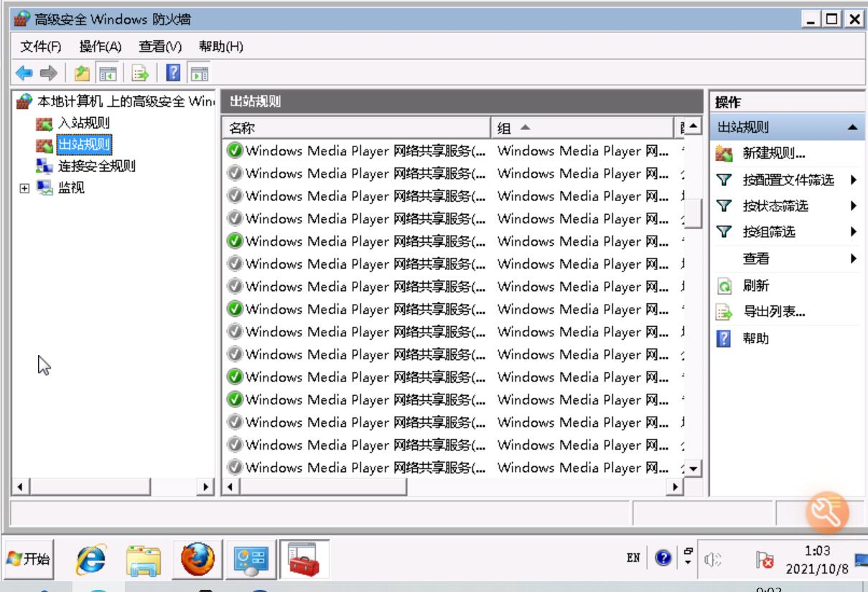Screen dimensions: 868x592
Task: Click the EN language indicator
Action: click(x=633, y=558)
